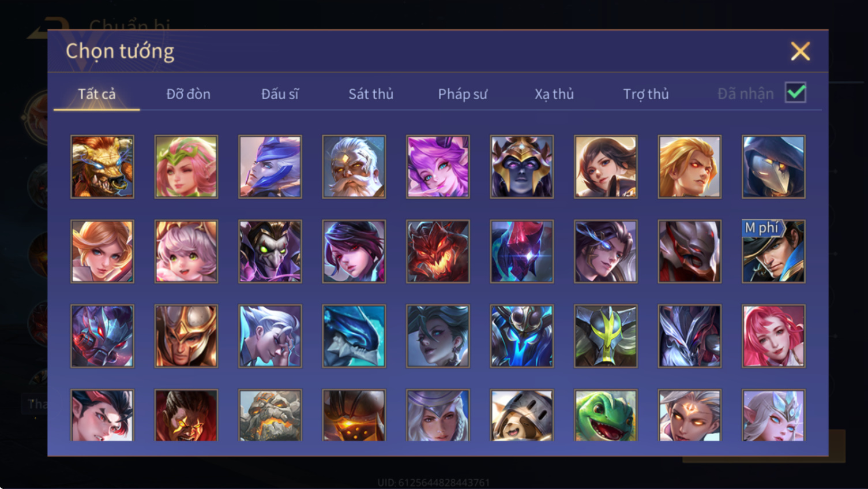
Task: Open the Trợ thủ tab
Action: pos(646,94)
